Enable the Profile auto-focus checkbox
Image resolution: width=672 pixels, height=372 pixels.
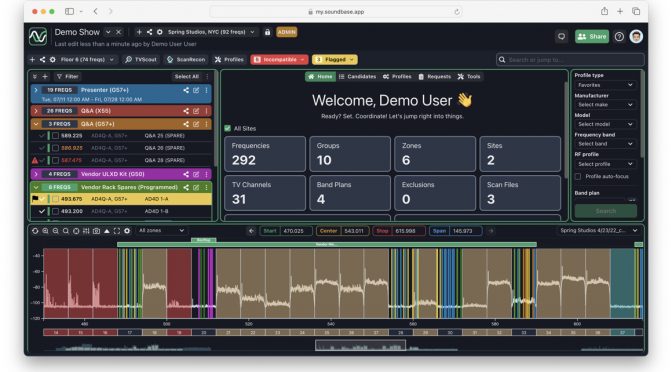point(578,176)
